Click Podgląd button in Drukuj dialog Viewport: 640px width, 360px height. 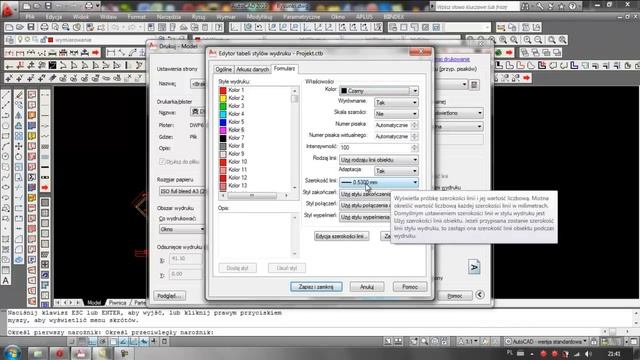[169, 296]
